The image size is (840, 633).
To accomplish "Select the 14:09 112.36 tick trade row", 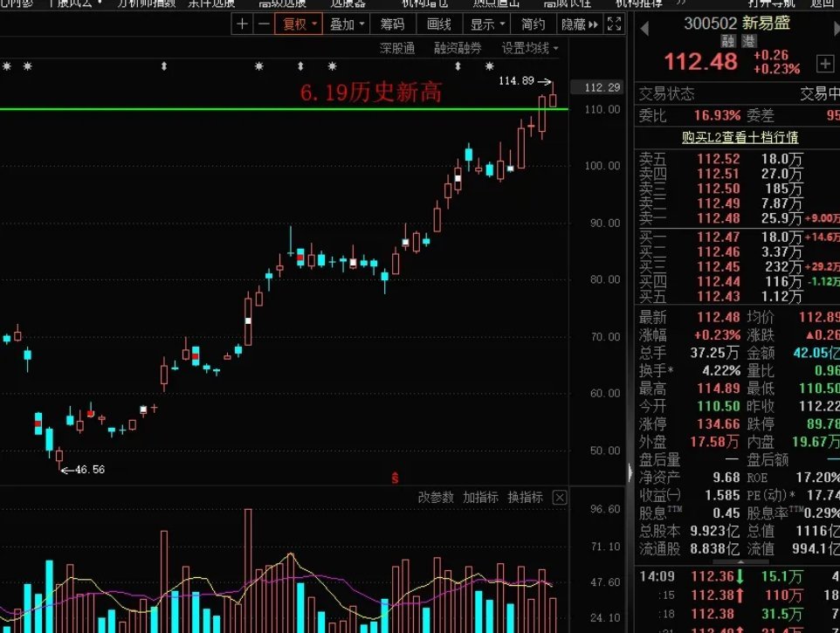I will pos(739,577).
